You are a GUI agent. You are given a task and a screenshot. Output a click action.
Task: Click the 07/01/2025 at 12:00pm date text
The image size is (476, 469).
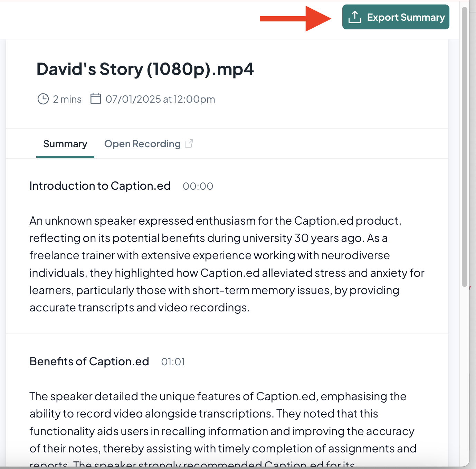coord(160,99)
